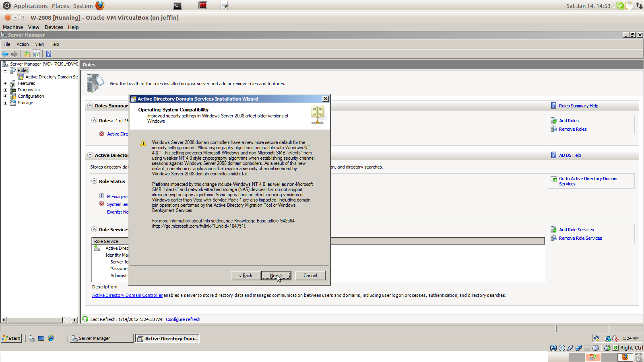This screenshot has height=362, width=644.
Task: Click the Windows Start button
Action: coord(11,338)
